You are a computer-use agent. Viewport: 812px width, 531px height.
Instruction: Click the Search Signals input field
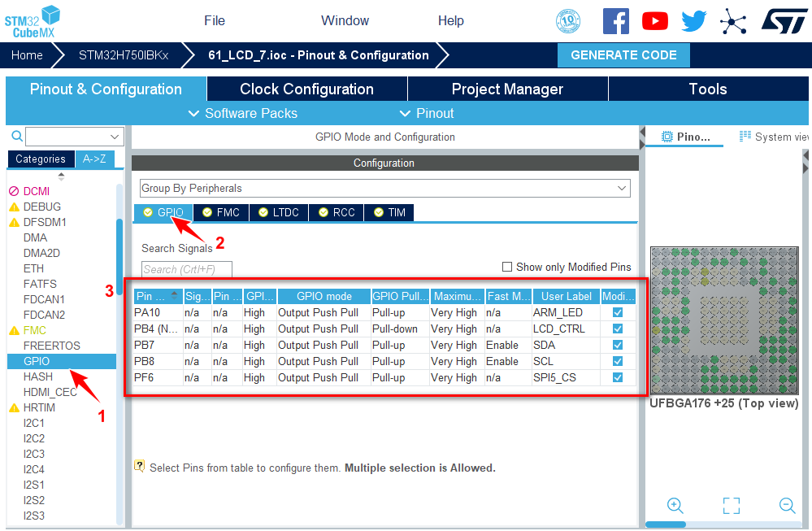pos(187,269)
